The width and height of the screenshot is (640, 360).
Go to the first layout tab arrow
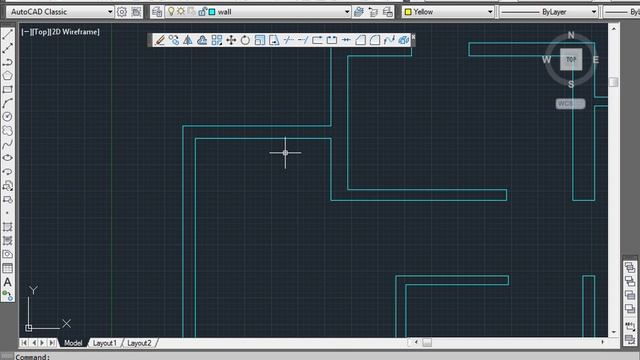pyautogui.click(x=24, y=343)
